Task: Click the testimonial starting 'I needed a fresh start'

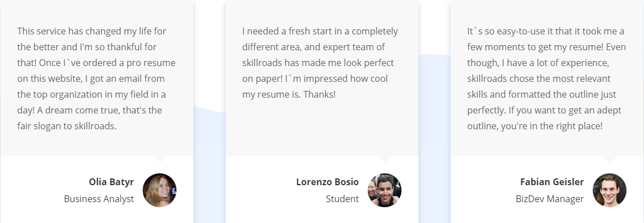Action: point(320,63)
